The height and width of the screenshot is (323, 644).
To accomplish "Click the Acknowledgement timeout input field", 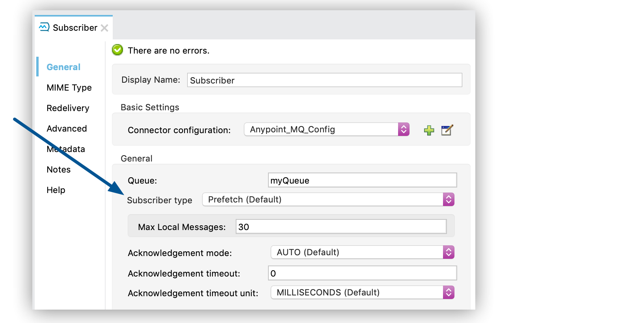I will pyautogui.click(x=362, y=273).
